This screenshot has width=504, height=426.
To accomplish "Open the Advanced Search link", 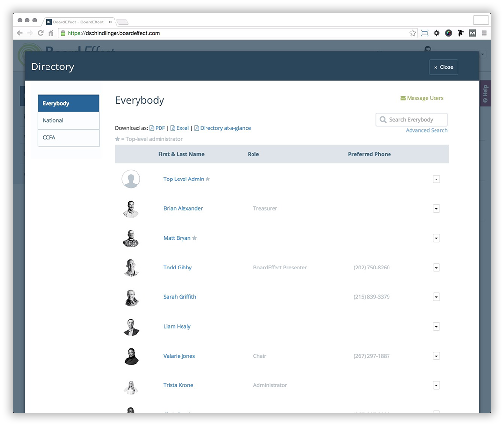I will point(426,130).
